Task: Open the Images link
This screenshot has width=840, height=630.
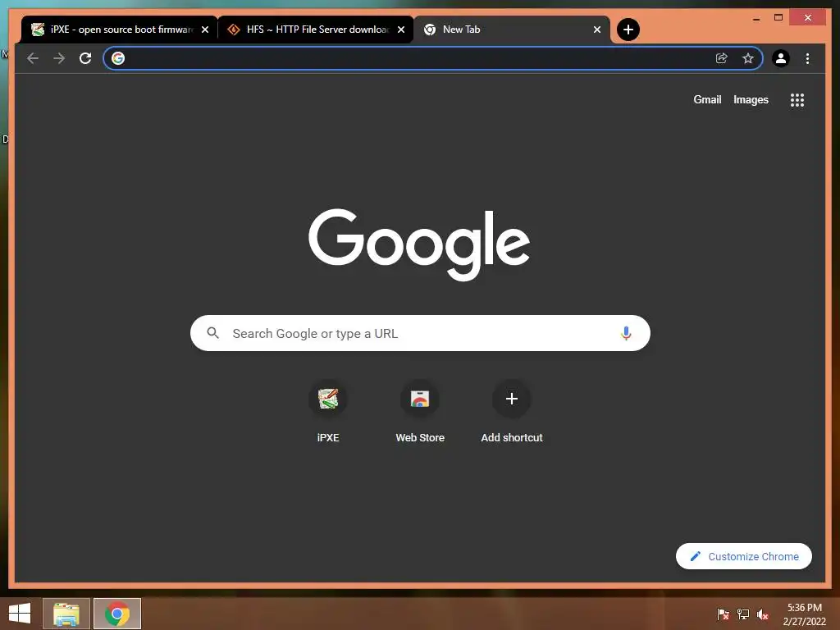Action: click(x=751, y=99)
